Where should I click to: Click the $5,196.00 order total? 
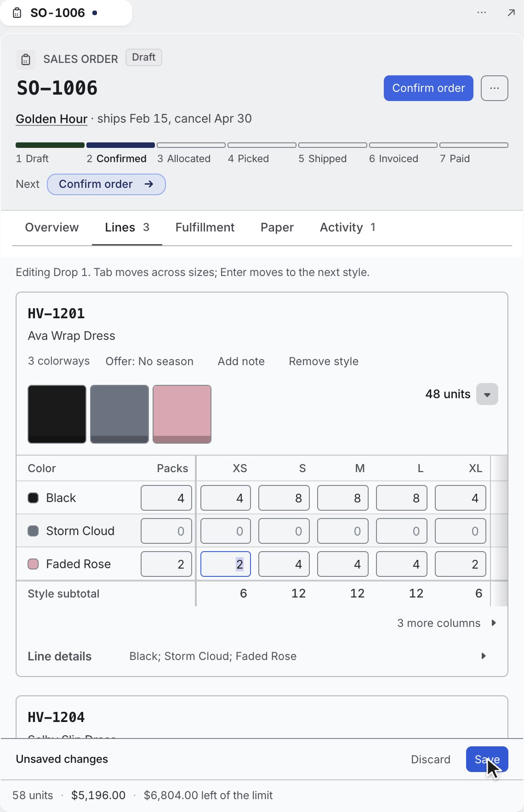(98, 795)
